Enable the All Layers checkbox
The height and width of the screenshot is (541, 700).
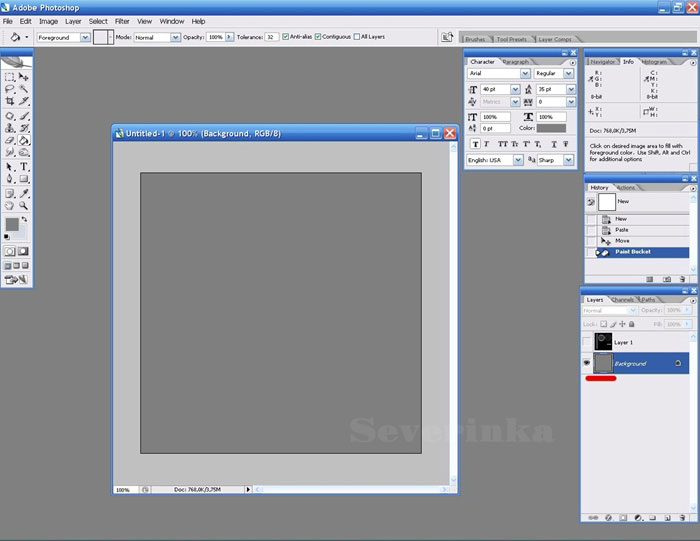355,37
